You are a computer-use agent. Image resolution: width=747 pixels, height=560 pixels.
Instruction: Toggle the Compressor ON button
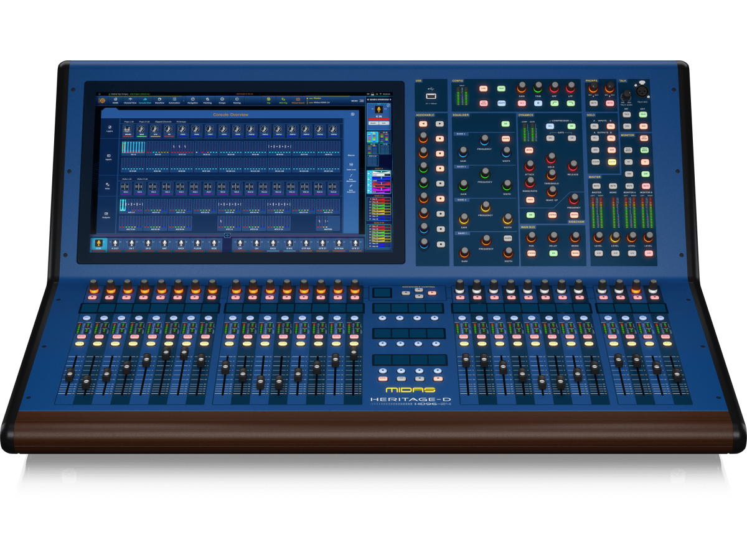571,126
